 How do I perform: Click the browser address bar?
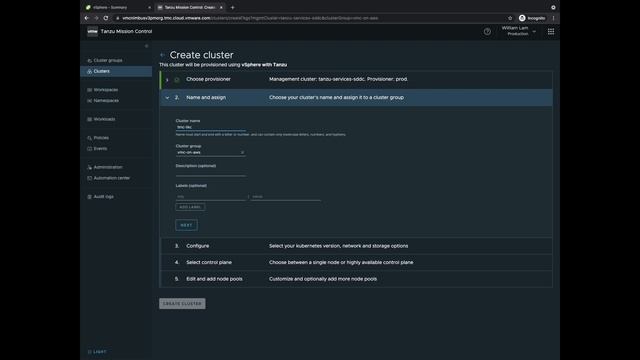coord(310,18)
